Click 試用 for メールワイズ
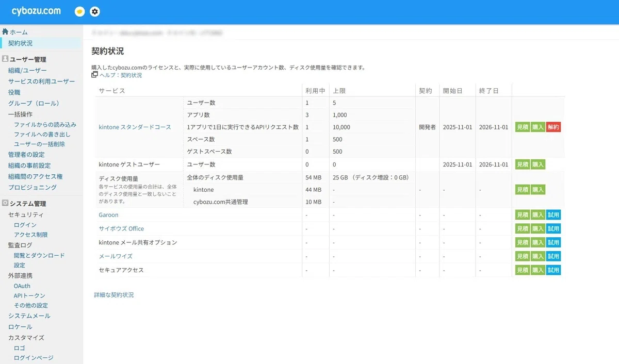619x364 pixels. tap(553, 256)
